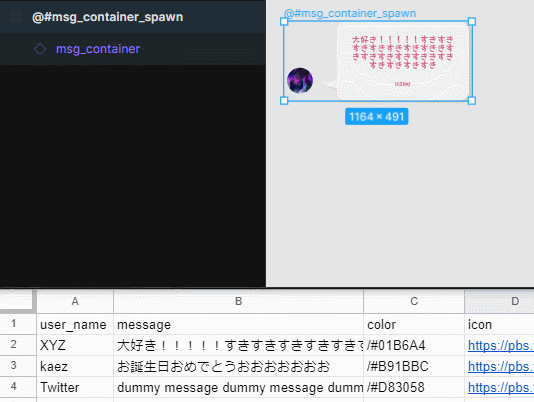Click the icon header cell

click(499, 324)
